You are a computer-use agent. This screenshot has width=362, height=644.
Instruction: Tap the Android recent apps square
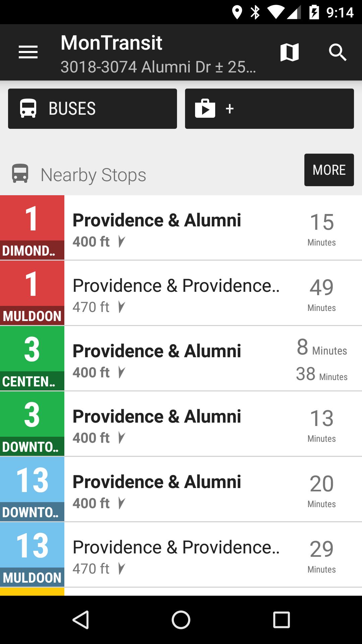pyautogui.click(x=281, y=620)
